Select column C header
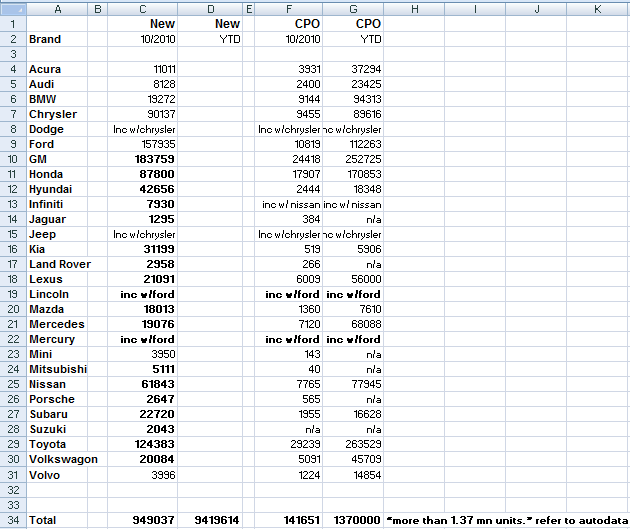630x529 pixels. click(143, 9)
